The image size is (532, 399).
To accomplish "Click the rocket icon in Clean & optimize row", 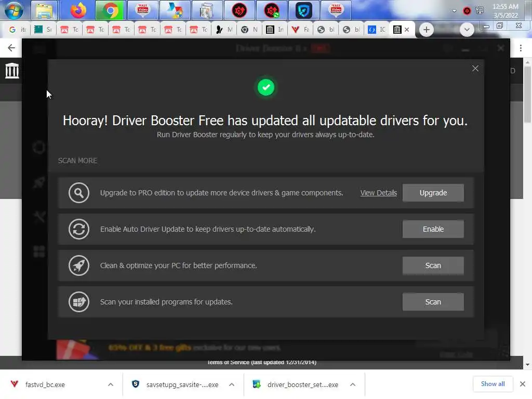I will point(79,265).
